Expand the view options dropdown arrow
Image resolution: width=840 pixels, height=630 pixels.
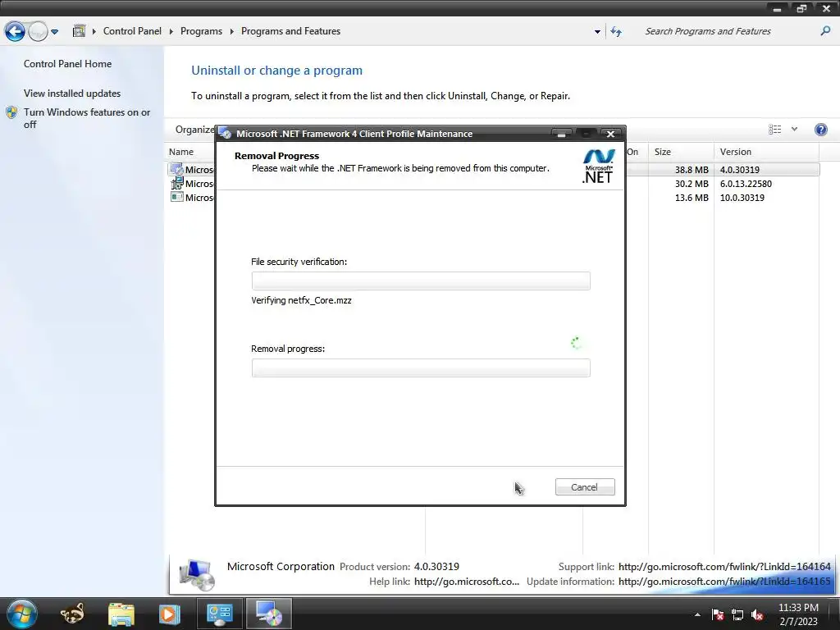[x=794, y=129]
